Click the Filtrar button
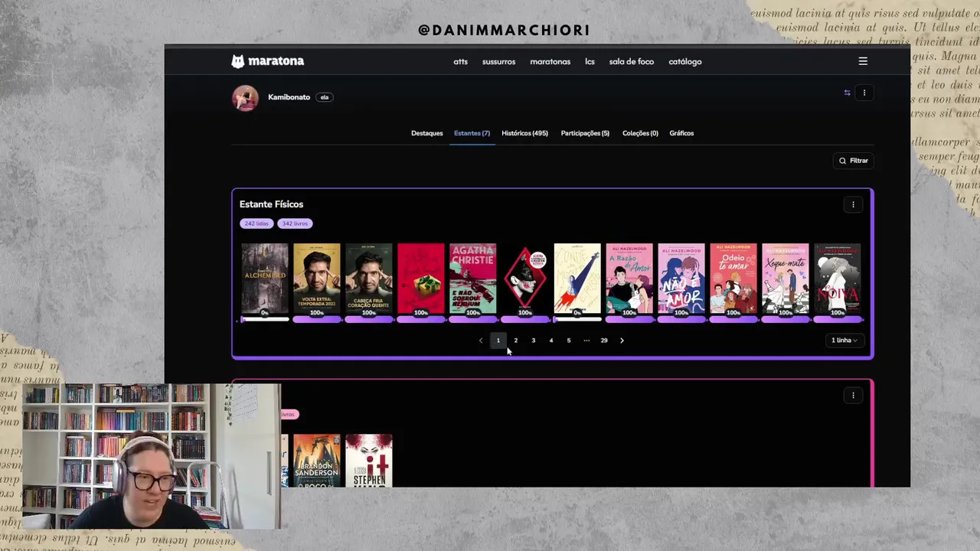This screenshot has width=980, height=551. tap(853, 161)
